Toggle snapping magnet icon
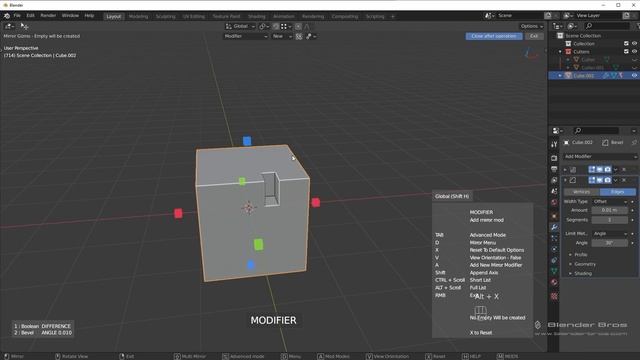The height and width of the screenshot is (360, 640). [x=276, y=26]
